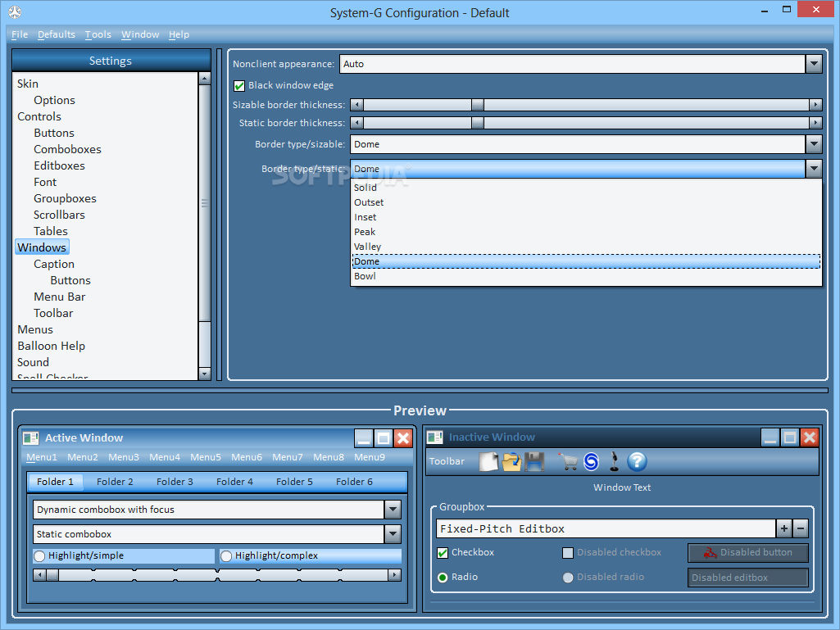The width and height of the screenshot is (840, 630).
Task: Click the Disabled checkbox in preview
Action: pyautogui.click(x=568, y=553)
